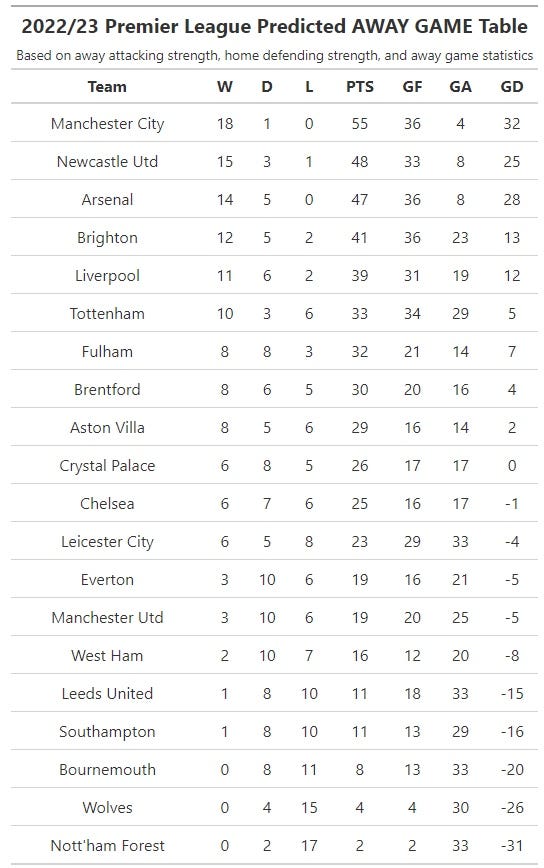
Task: Select the Nott'ham Forest row label
Action: (107, 846)
